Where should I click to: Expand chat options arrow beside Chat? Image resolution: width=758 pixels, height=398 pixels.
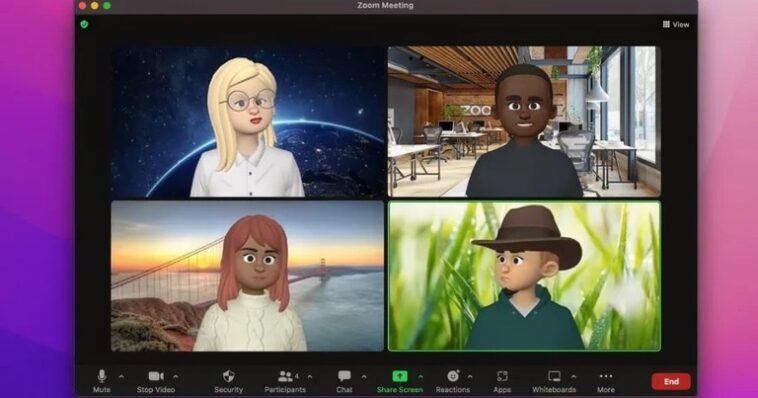pyautogui.click(x=364, y=376)
